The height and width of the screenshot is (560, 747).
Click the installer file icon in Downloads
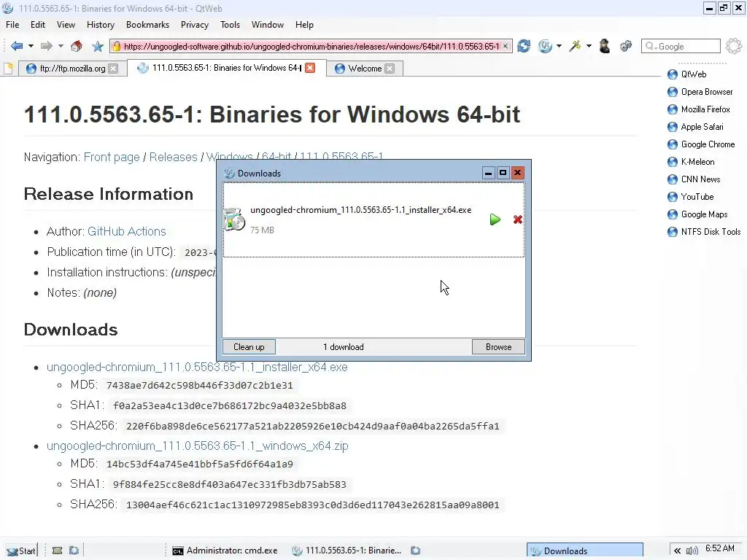(234, 219)
